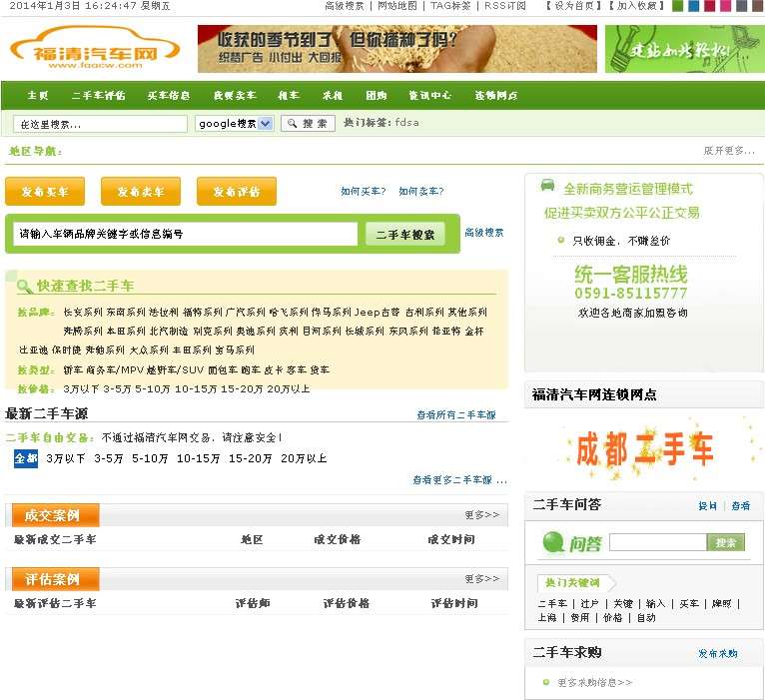Click the green 搜索 button in 问答
The width and height of the screenshot is (765, 700).
pyautogui.click(x=725, y=542)
